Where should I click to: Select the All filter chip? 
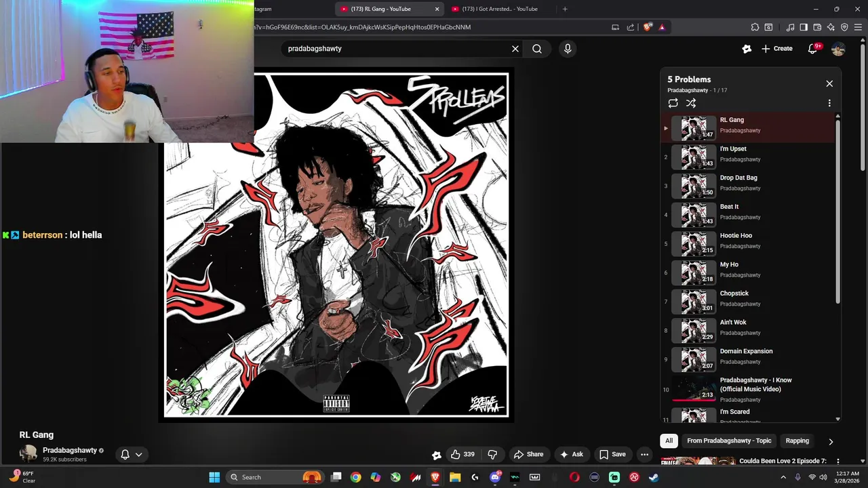(x=669, y=441)
